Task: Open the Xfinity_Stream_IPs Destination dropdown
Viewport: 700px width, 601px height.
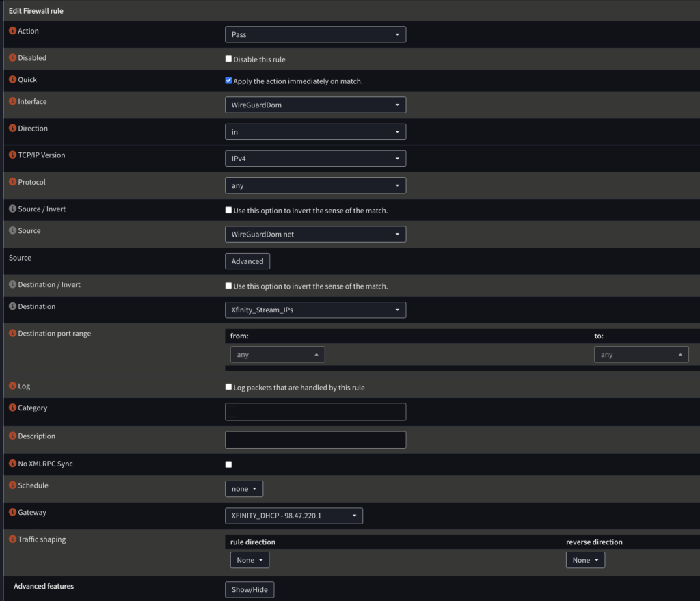Action: (x=315, y=310)
